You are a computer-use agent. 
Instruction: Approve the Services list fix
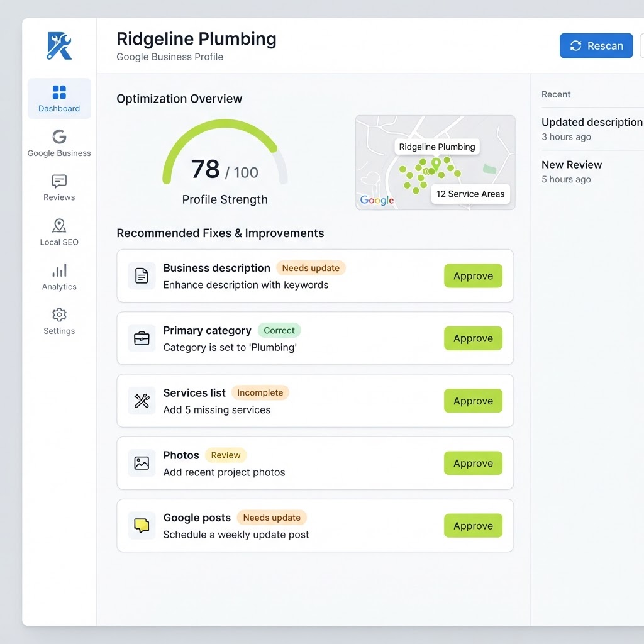[473, 401]
